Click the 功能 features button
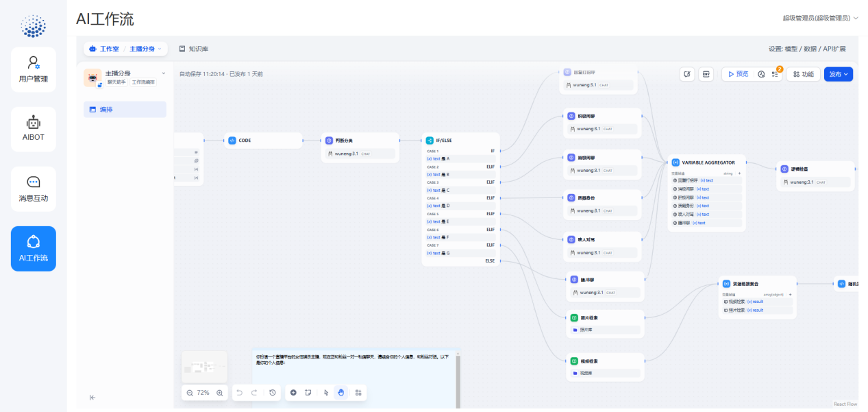868x412 pixels. 803,74
